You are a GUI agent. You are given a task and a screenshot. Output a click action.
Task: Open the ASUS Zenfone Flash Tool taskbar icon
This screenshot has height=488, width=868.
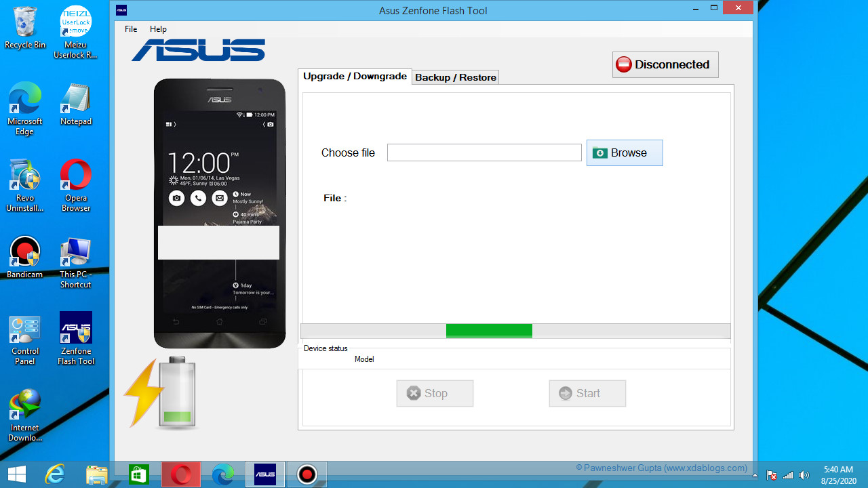pyautogui.click(x=264, y=474)
